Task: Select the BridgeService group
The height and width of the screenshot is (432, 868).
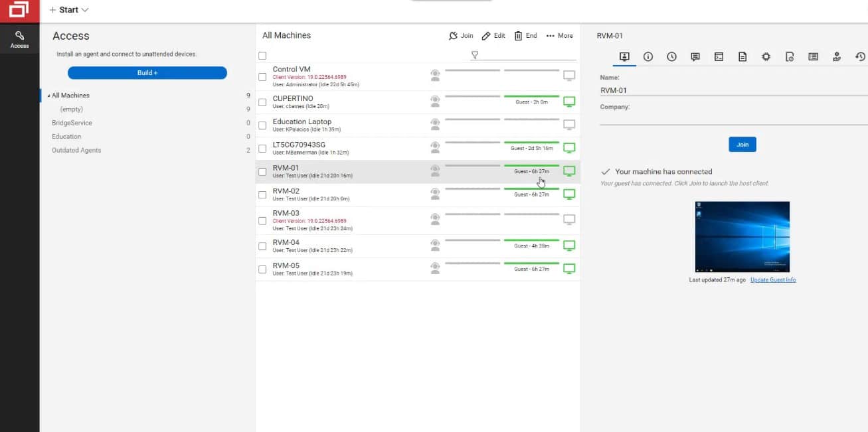Action: pyautogui.click(x=73, y=123)
